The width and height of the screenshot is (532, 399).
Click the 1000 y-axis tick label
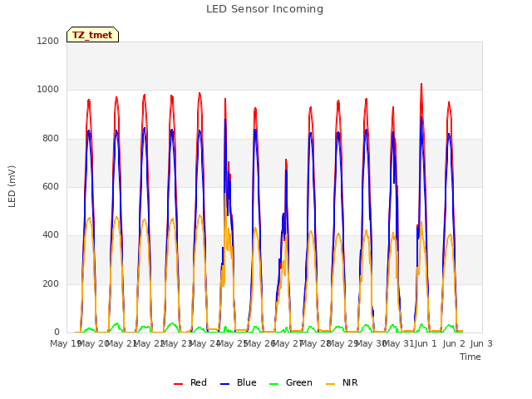coord(48,90)
